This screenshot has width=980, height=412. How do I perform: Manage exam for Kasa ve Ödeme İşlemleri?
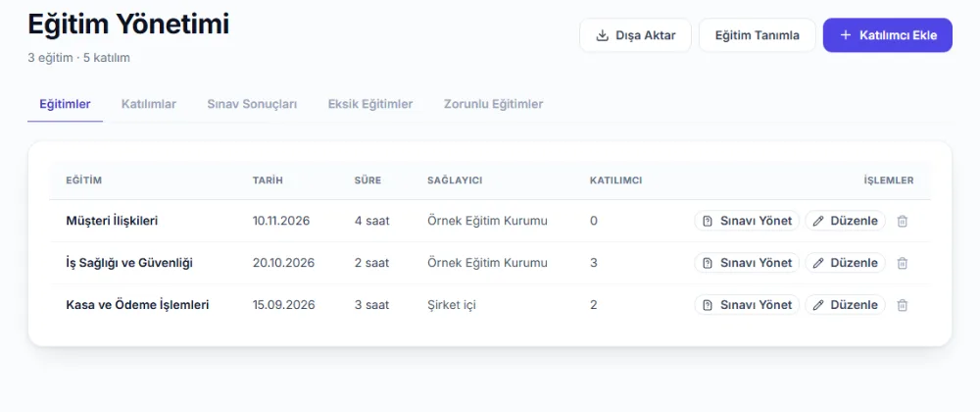tap(746, 305)
